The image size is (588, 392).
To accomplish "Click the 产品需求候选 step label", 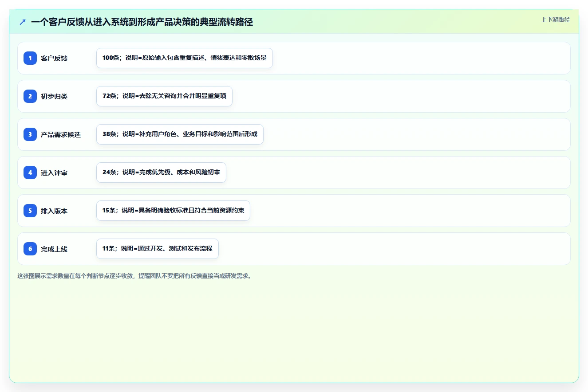I will [x=61, y=134].
